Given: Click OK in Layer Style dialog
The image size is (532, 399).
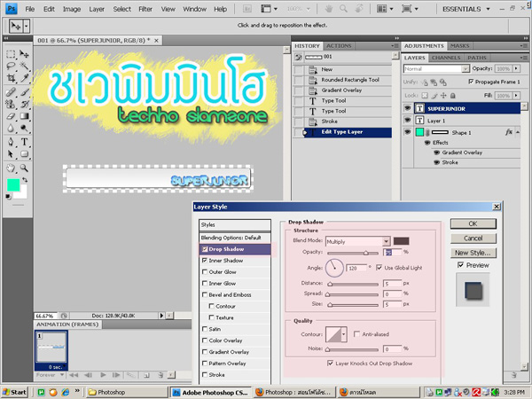Looking at the screenshot, I should (x=473, y=223).
